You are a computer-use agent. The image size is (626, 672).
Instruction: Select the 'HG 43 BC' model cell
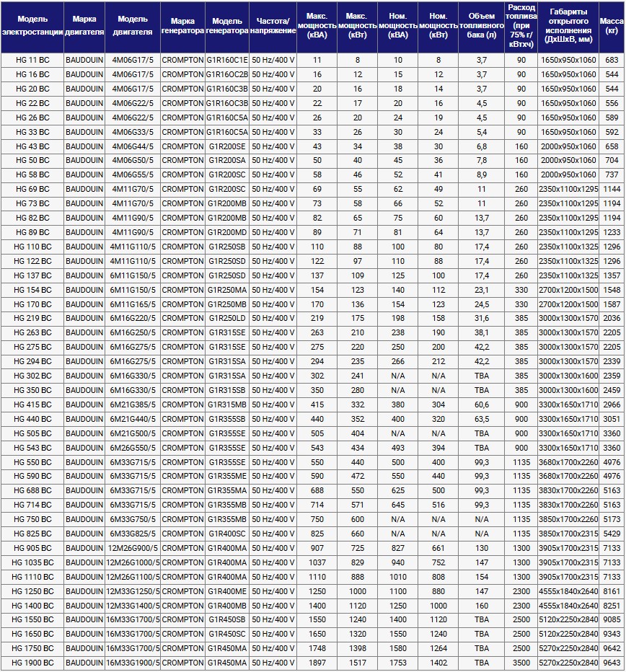[x=32, y=146]
